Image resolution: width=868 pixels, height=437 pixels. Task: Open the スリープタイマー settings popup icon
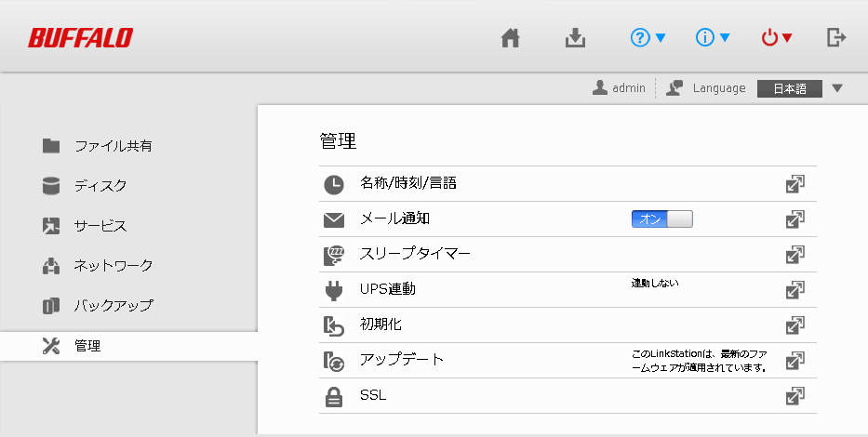click(x=795, y=255)
